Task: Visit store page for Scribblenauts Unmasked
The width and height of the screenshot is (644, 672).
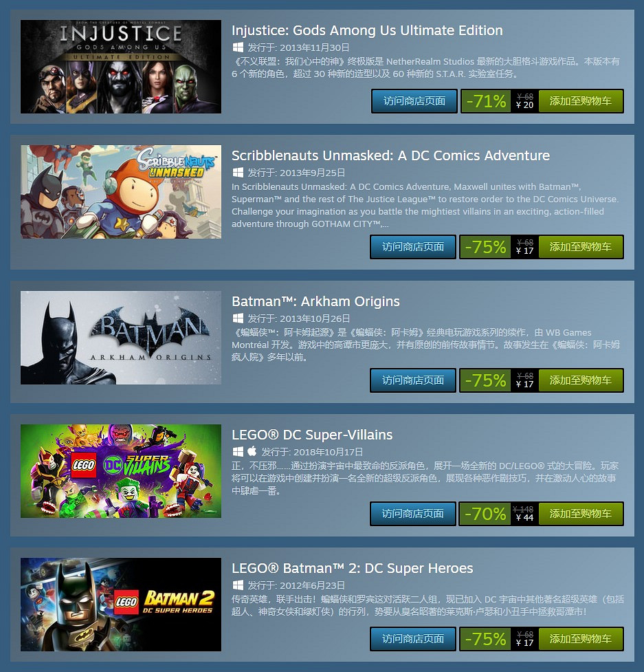Action: (x=413, y=247)
